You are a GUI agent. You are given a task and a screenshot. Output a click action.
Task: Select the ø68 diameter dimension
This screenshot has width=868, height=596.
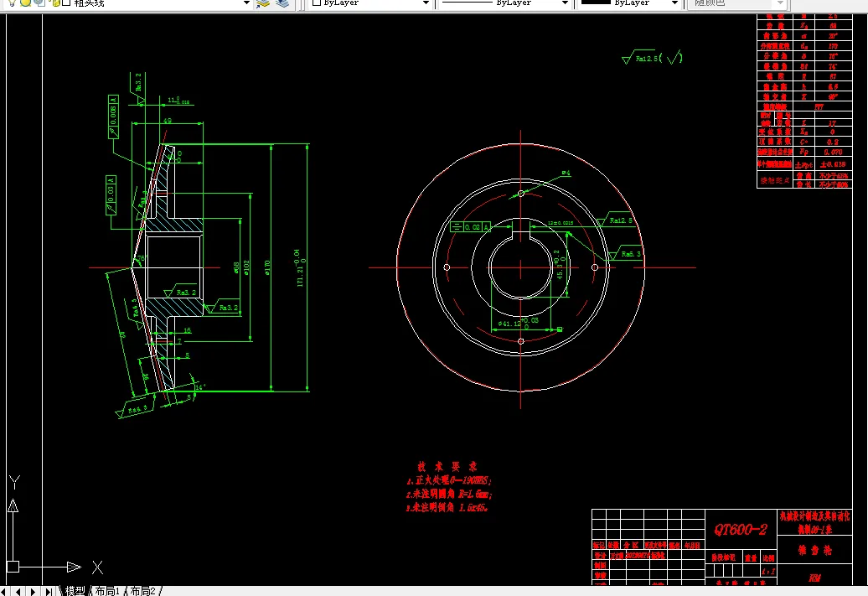[235, 268]
